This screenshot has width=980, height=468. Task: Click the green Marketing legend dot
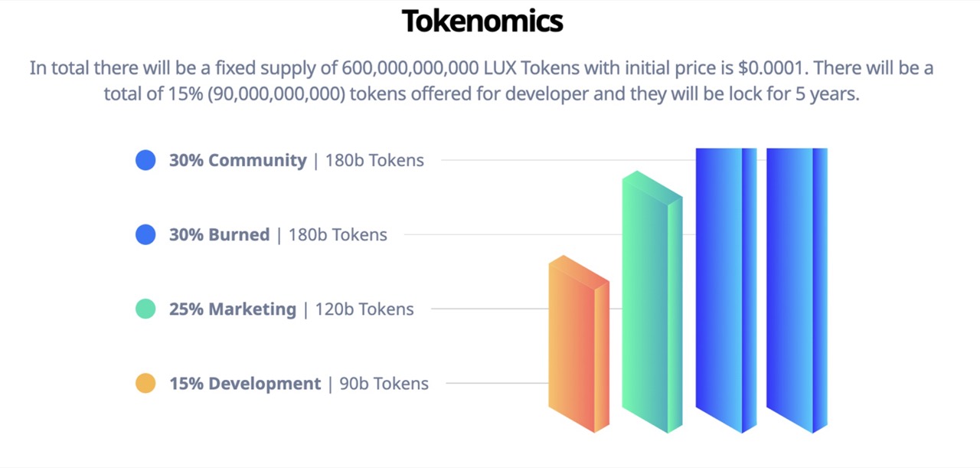click(145, 309)
